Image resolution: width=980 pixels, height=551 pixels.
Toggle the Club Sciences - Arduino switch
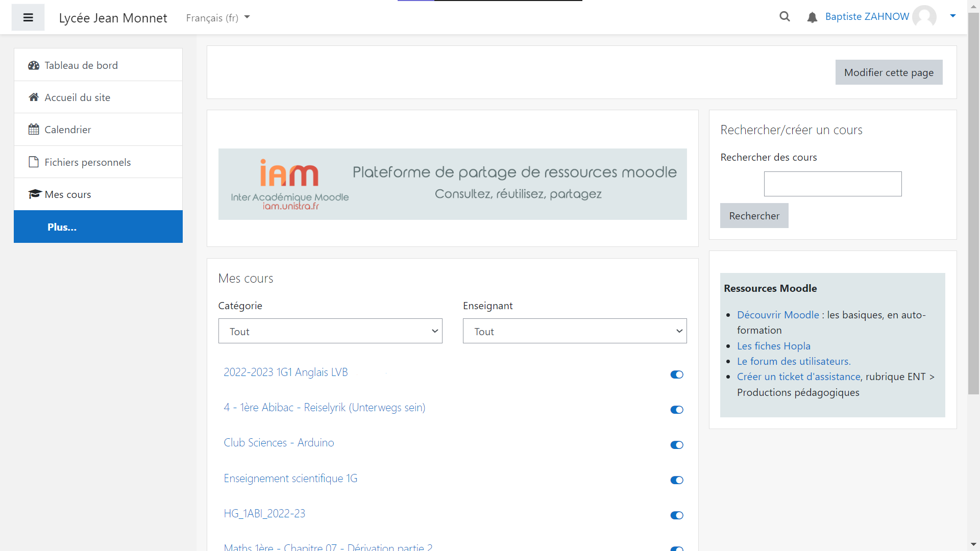click(677, 445)
